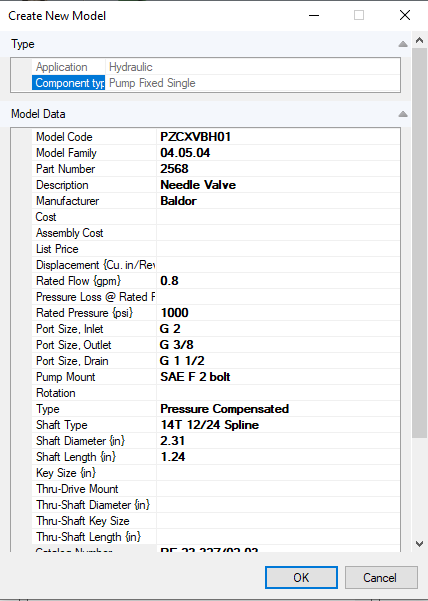Click the empty Cost value field

[x=278, y=217]
